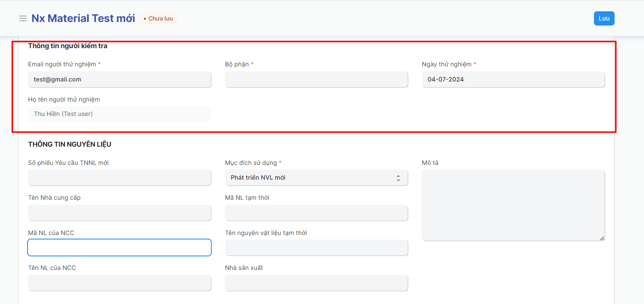This screenshot has width=644, height=304.
Task: Click the up-down arrows icon in the select box
Action: [x=398, y=178]
